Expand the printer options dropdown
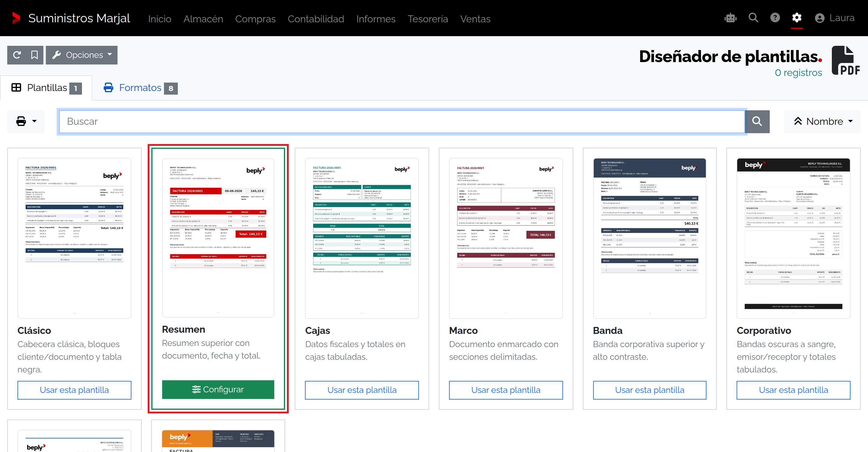This screenshot has width=868, height=452. pos(26,121)
